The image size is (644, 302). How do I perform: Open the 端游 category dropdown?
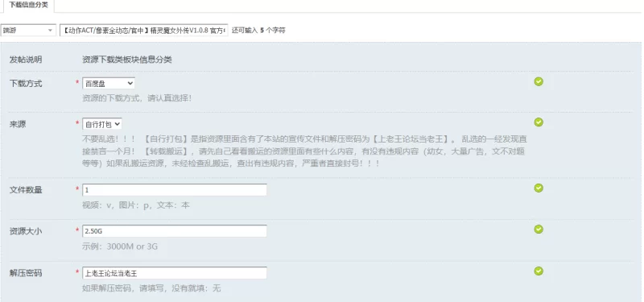[x=28, y=31]
